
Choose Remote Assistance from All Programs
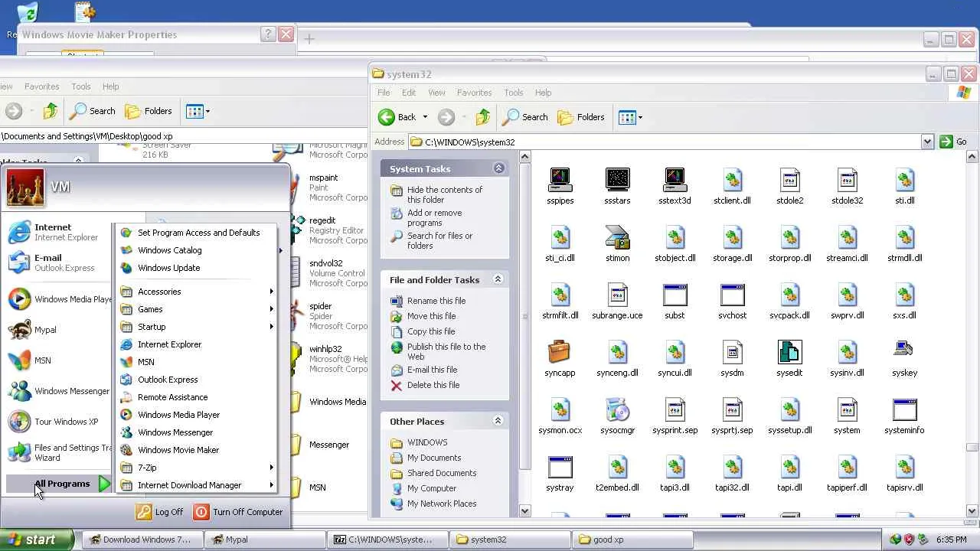[197, 397]
